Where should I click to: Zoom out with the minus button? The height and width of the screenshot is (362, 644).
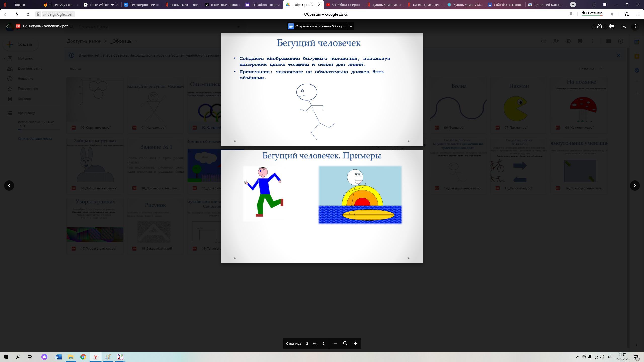(x=335, y=343)
